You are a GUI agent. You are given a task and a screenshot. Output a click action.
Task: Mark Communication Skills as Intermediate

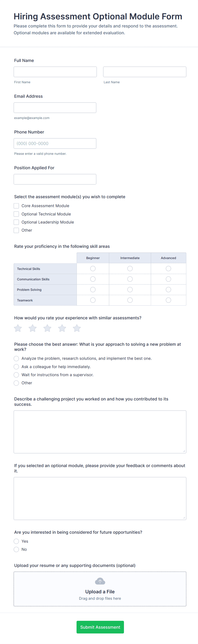pyautogui.click(x=130, y=279)
